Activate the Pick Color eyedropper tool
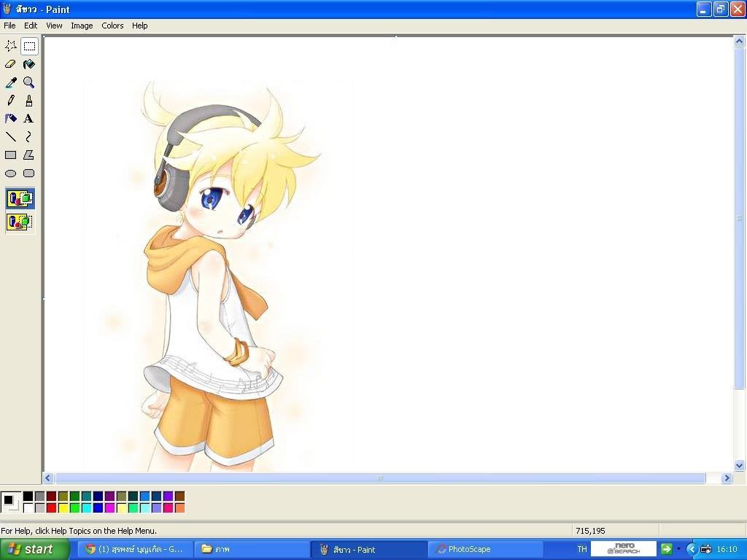Viewport: 747px width, 560px height. pyautogui.click(x=10, y=82)
